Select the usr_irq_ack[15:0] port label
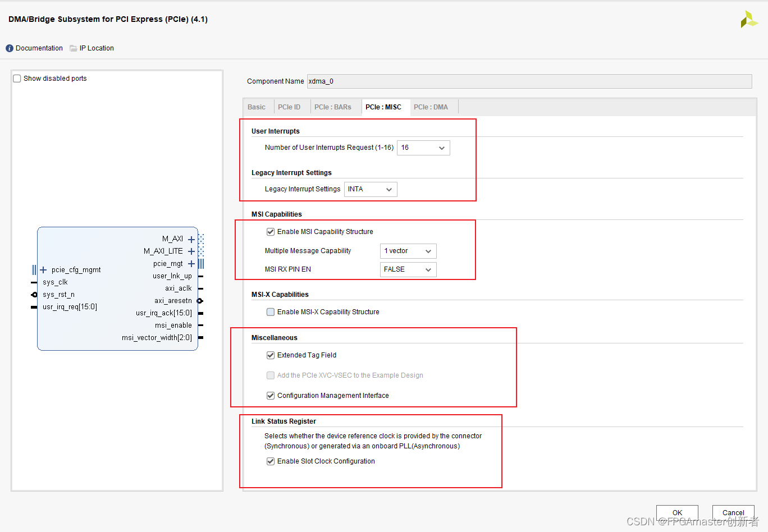 click(164, 313)
